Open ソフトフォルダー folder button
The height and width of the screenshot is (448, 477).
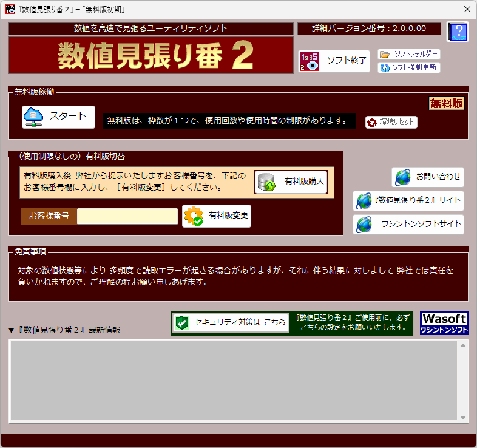point(409,54)
